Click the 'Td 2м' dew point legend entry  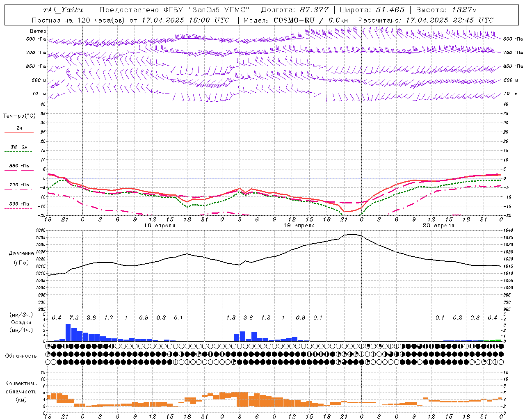(19, 147)
